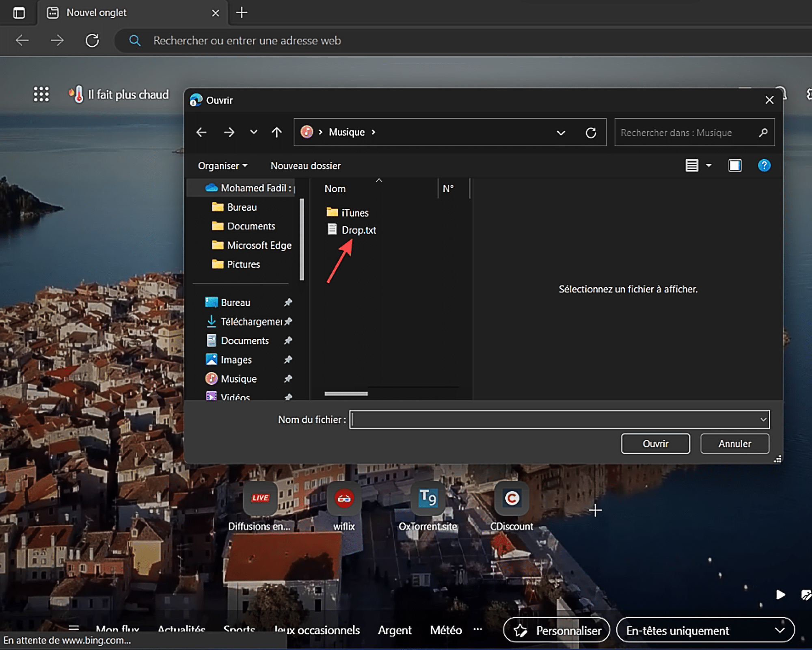
Task: Close the Nouvel onglet tab
Action: 216,13
